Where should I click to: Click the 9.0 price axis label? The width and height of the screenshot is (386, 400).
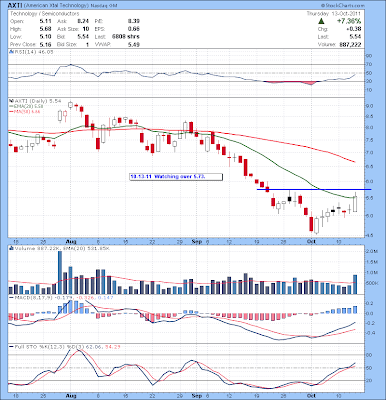click(370, 106)
